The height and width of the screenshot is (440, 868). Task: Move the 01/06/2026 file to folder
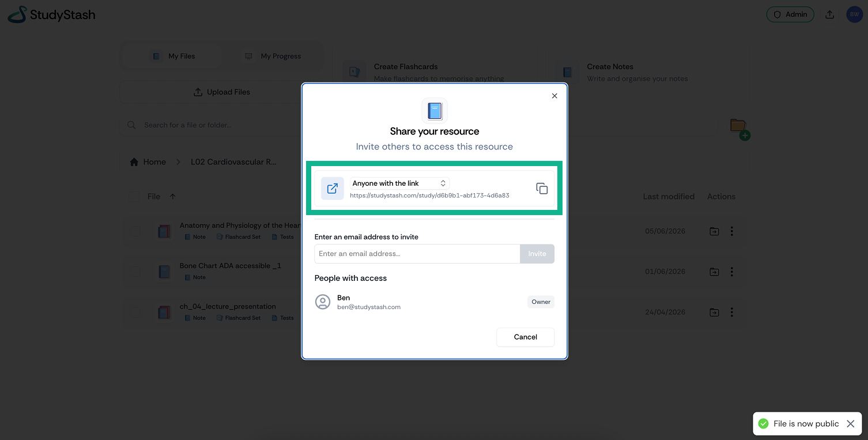pos(714,272)
